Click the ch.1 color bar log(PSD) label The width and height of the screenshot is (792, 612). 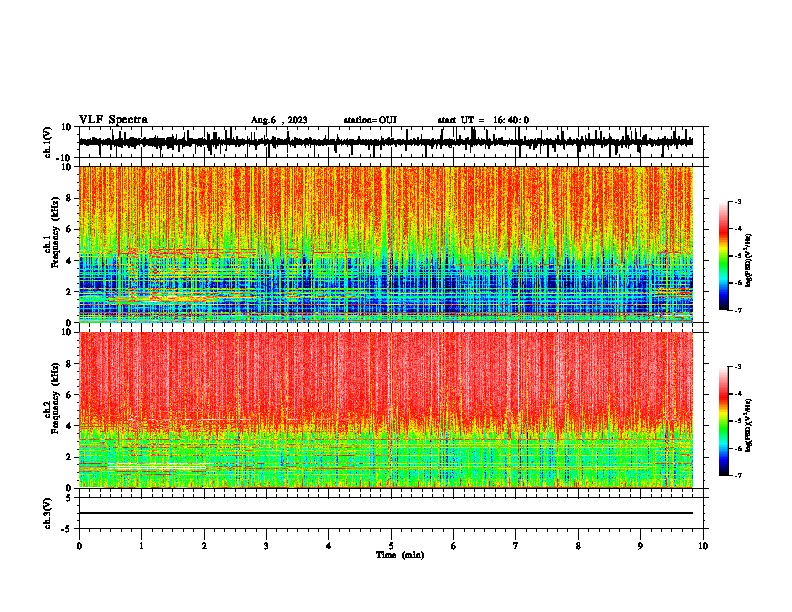749,260
